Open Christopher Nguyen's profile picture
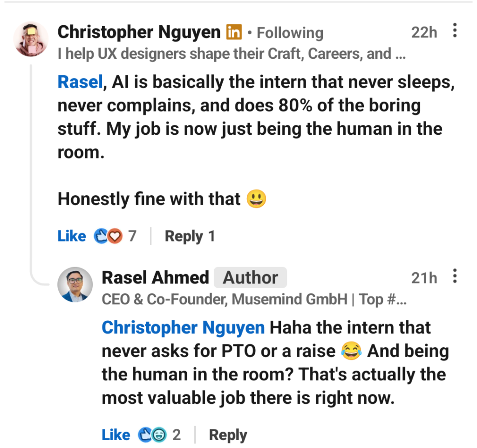 31,39
